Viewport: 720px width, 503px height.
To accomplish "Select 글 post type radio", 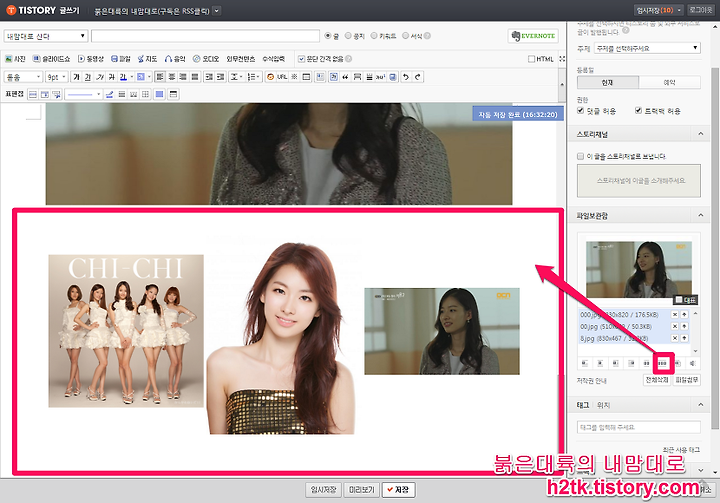I will [328, 35].
